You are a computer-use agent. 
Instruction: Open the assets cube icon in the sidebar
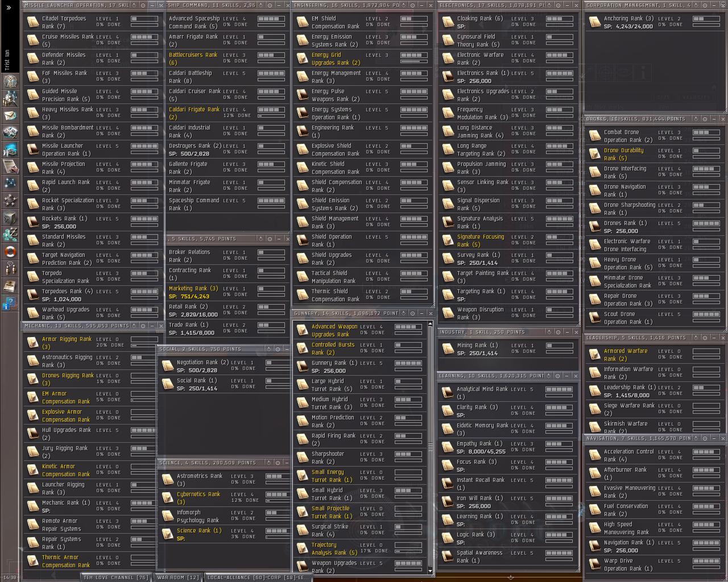[10, 218]
